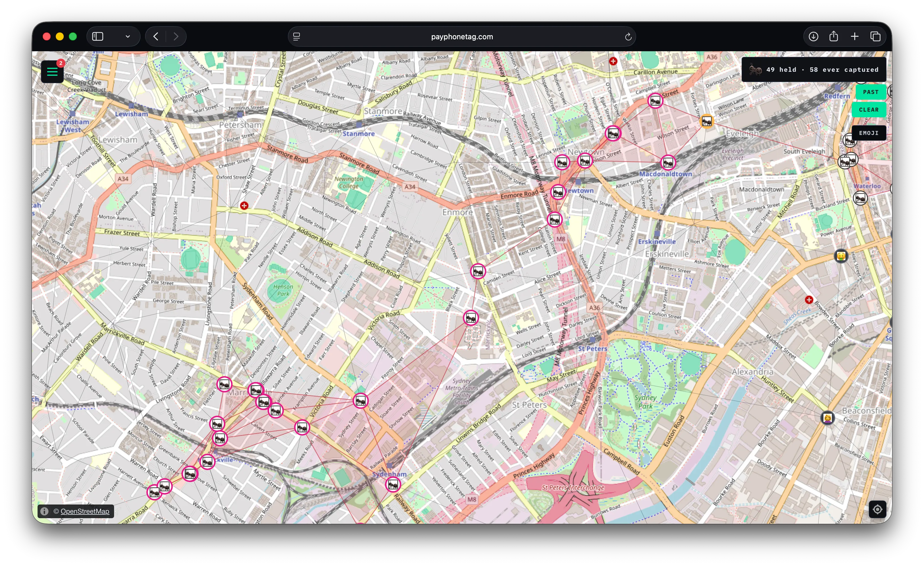This screenshot has height=566, width=924.
Task: Select payphone marker at Sydenham station
Action: tap(393, 485)
